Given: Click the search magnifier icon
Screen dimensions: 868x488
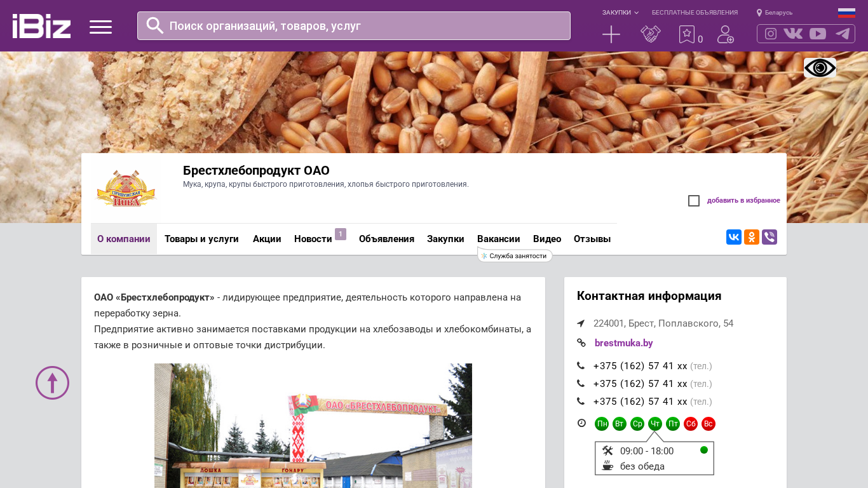Looking at the screenshot, I should (x=155, y=25).
